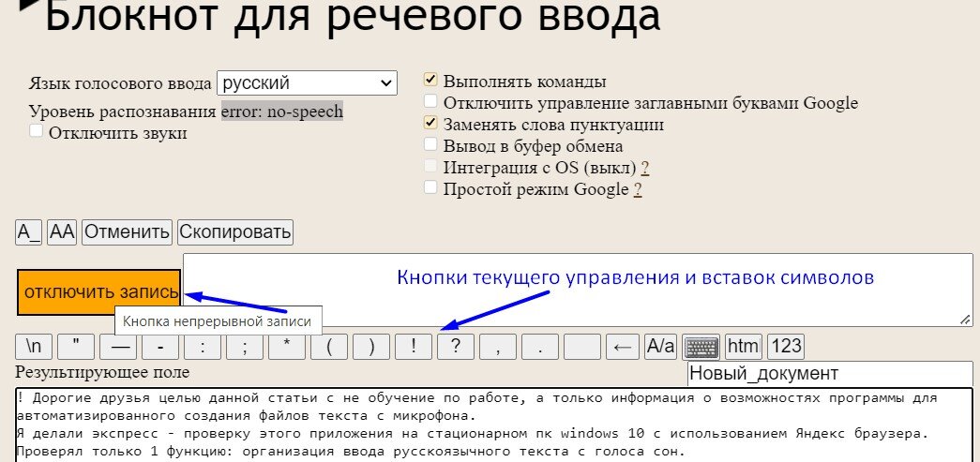Viewport: 980px width, 462px height.
Task: Open help link next to 'Простой режим Google'
Action: [x=638, y=189]
